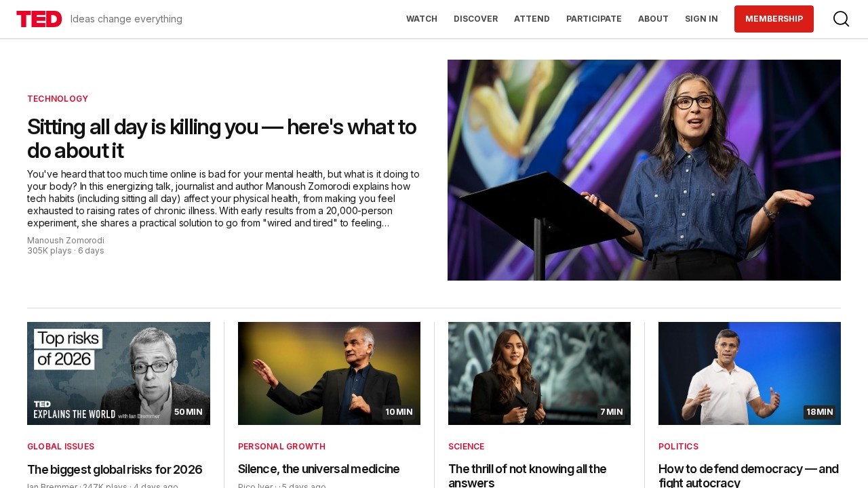The image size is (868, 488).
Task: Open the TECHNOLOGY category link
Action: pos(58,99)
